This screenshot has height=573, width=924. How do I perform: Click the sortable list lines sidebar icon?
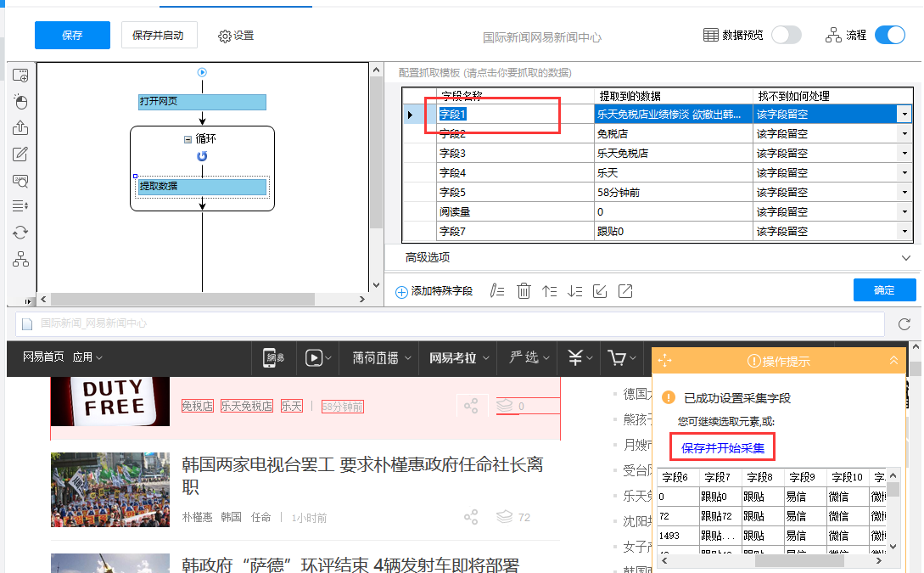(x=20, y=205)
